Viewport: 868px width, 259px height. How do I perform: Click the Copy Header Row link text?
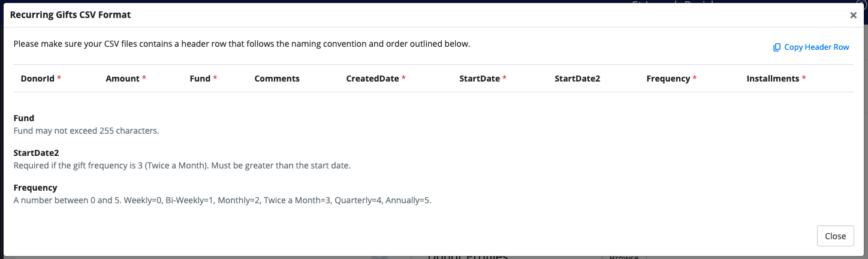[x=816, y=47]
